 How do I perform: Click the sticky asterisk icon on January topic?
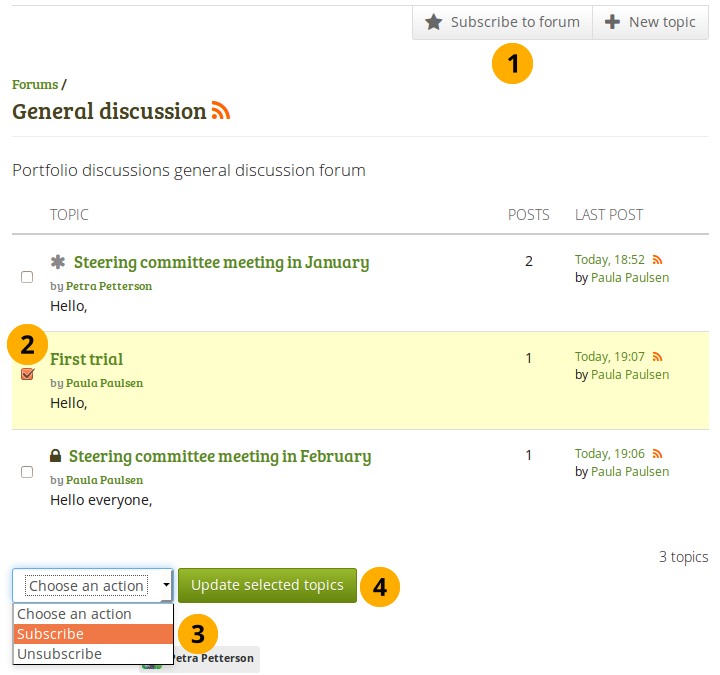(58, 262)
